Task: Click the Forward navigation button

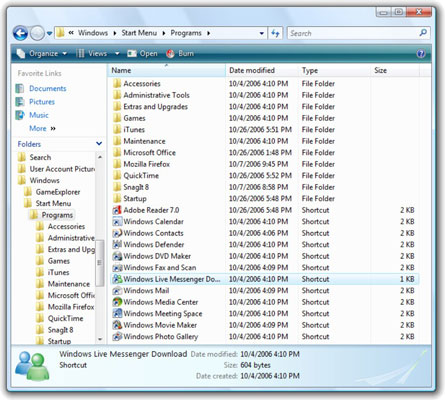Action: 37,33
